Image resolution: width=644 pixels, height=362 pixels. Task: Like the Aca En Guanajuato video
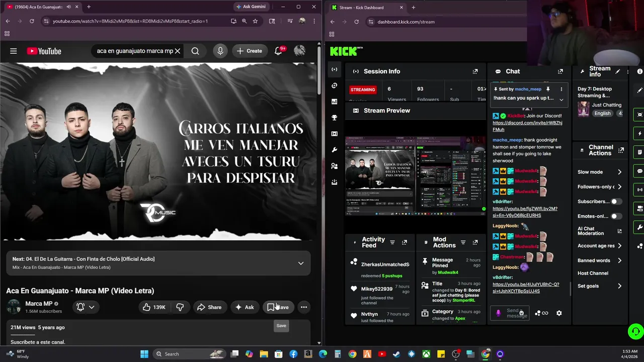pyautogui.click(x=154, y=307)
